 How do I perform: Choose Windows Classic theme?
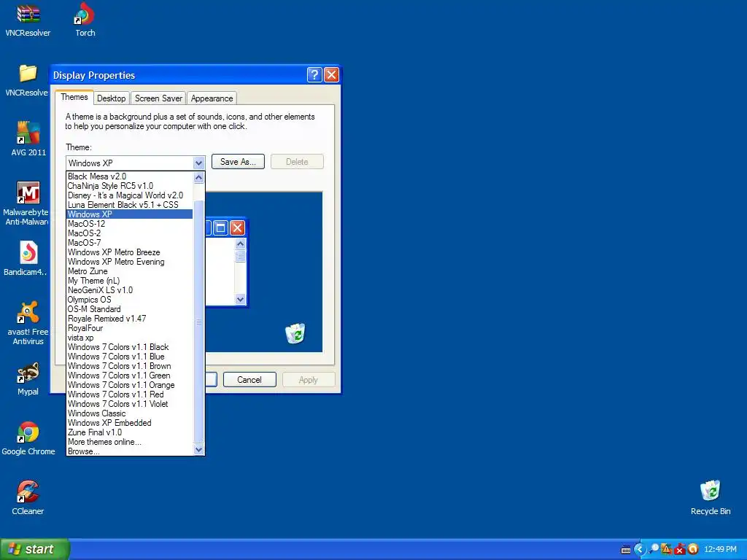tap(130, 413)
